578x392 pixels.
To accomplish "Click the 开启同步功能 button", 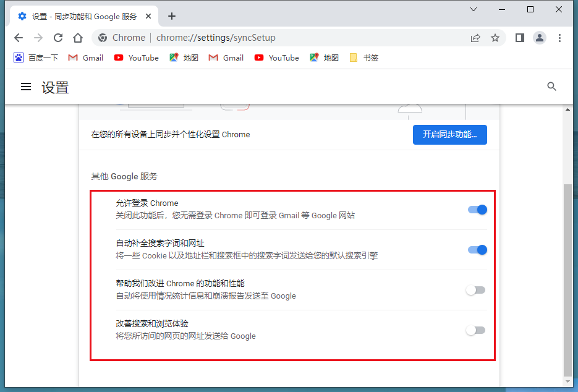I will [449, 135].
